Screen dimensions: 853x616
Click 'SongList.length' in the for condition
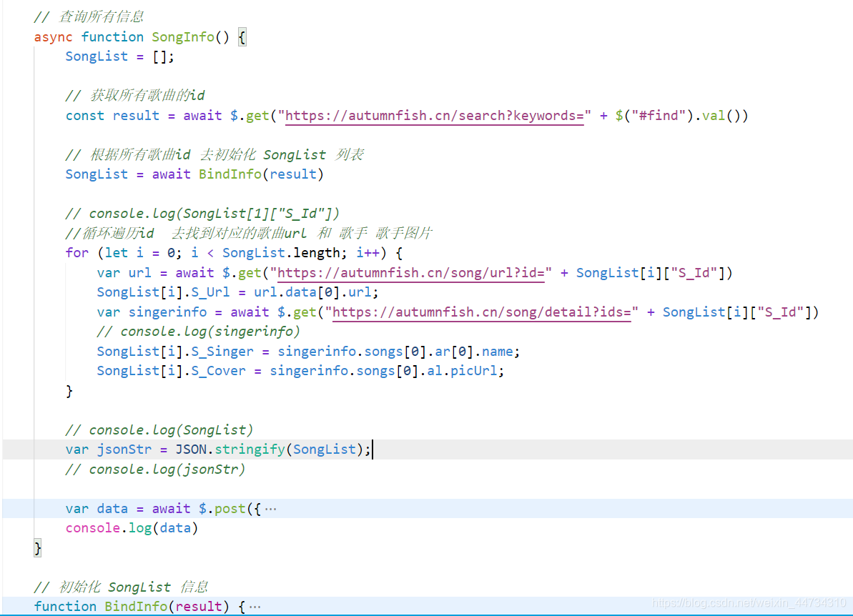point(281,253)
